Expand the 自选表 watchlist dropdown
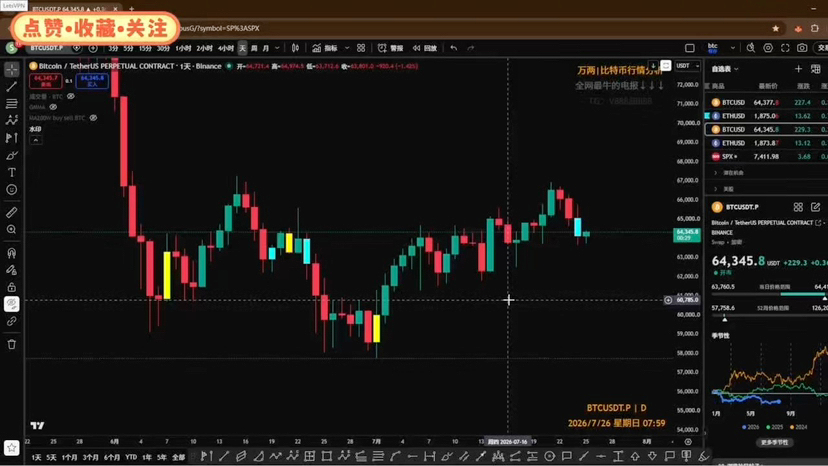Screen dimensions: 828x466 coord(725,69)
